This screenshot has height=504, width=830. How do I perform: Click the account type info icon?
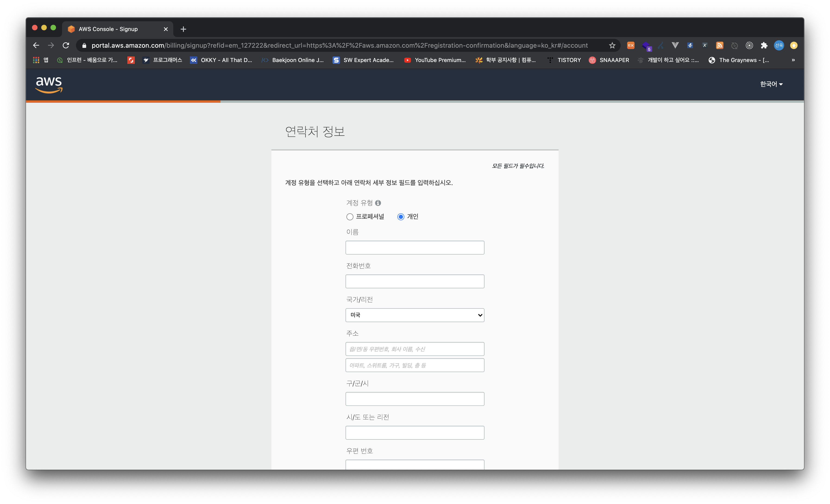pos(378,203)
